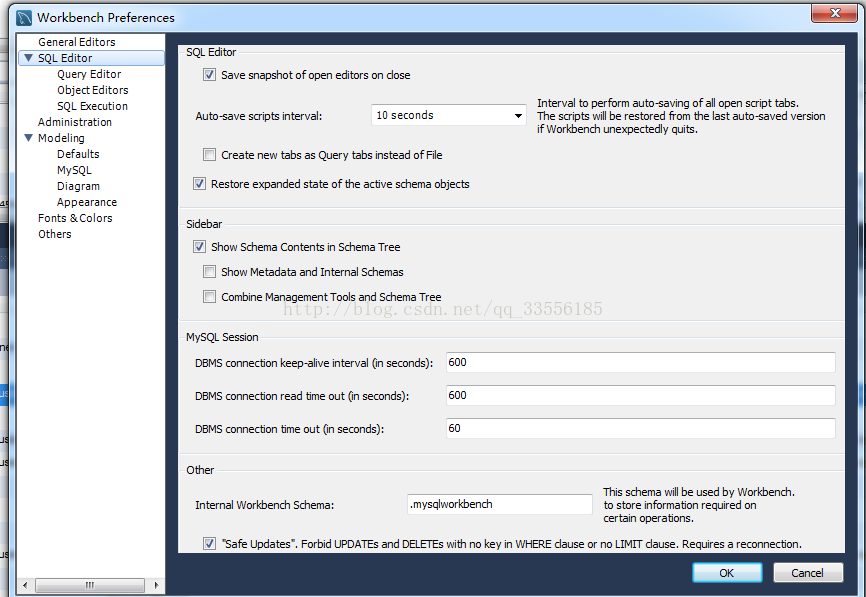Click the sidebar horizontal scrollbar thumb
The image size is (866, 597).
[90, 585]
